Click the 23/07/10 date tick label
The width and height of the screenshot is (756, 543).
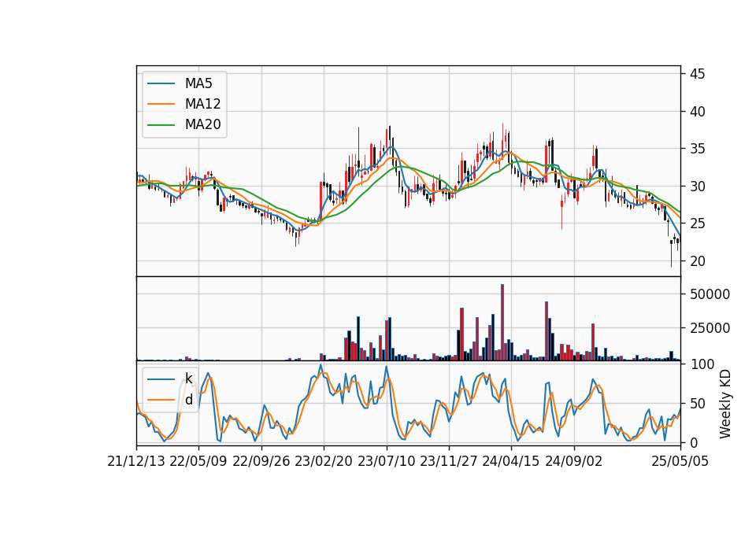tap(386, 461)
